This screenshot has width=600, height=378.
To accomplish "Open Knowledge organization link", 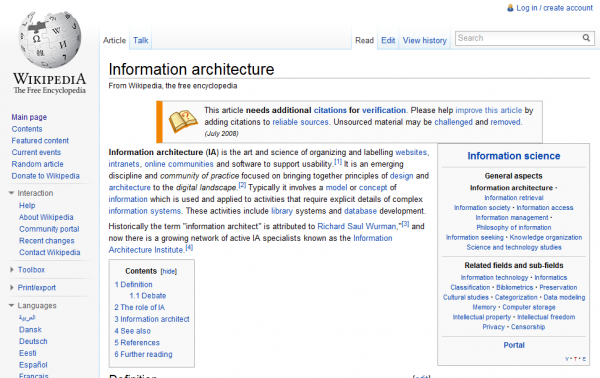I will pyautogui.click(x=546, y=238).
